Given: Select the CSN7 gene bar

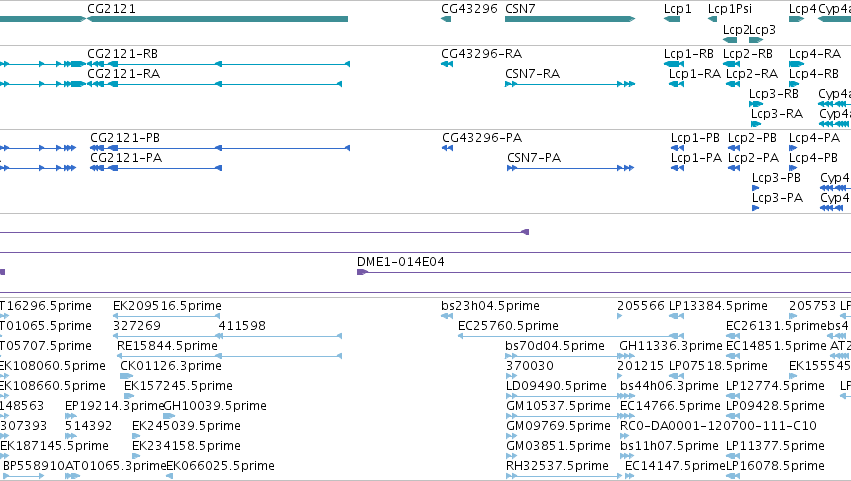Looking at the screenshot, I should click(x=570, y=19).
